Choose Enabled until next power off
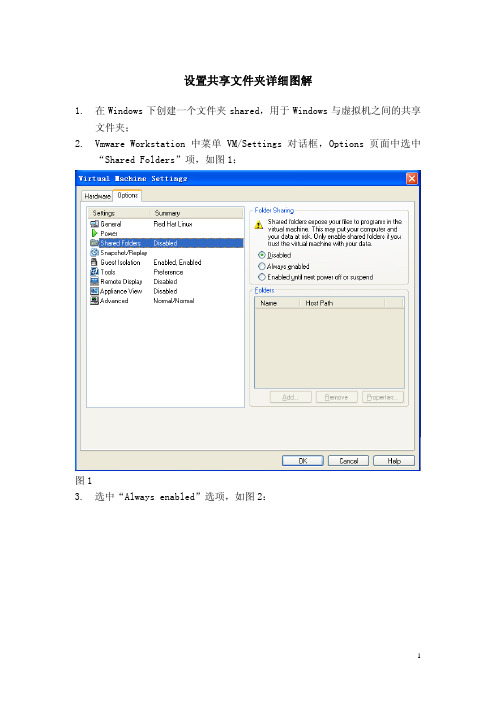The image size is (496, 702). tap(262, 277)
